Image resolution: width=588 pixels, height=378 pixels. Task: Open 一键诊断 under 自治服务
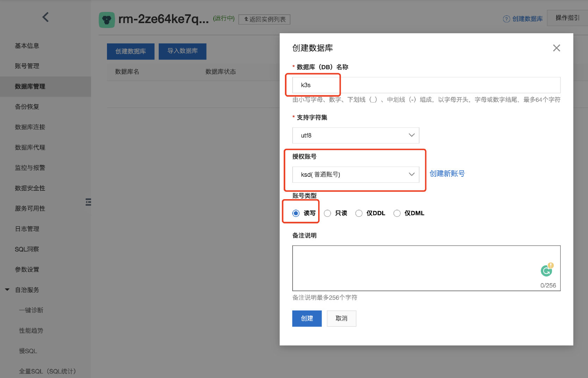(x=31, y=310)
